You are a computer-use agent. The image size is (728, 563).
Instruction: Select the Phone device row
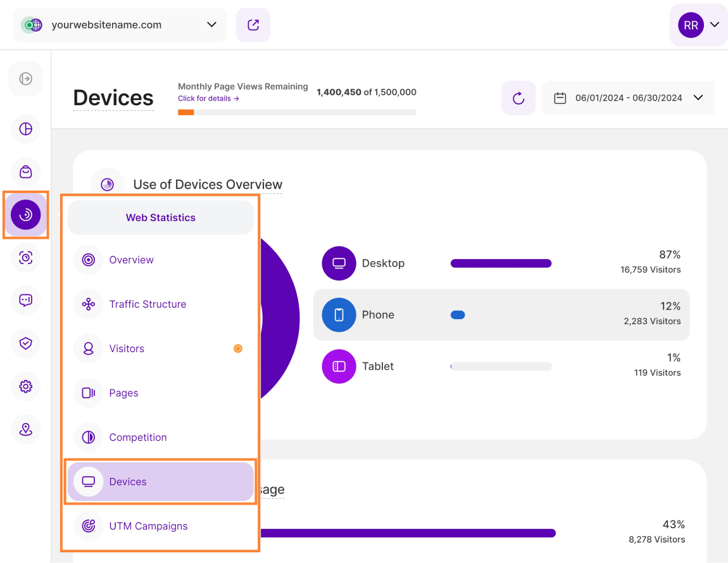click(501, 315)
